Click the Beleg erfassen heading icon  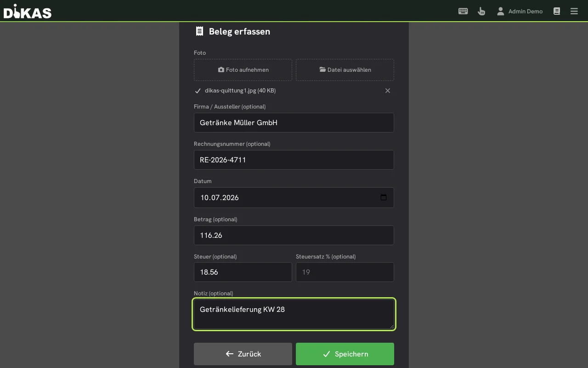point(199,31)
